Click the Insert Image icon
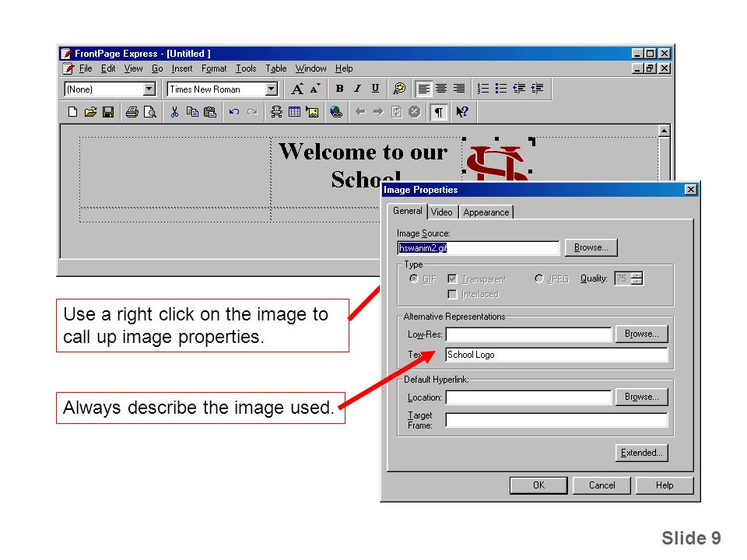Viewport: 747px width, 560px height. (313, 112)
